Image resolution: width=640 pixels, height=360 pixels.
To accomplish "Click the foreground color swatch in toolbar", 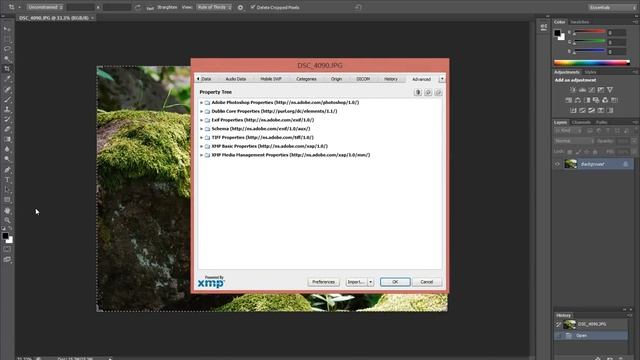I will tap(5, 236).
